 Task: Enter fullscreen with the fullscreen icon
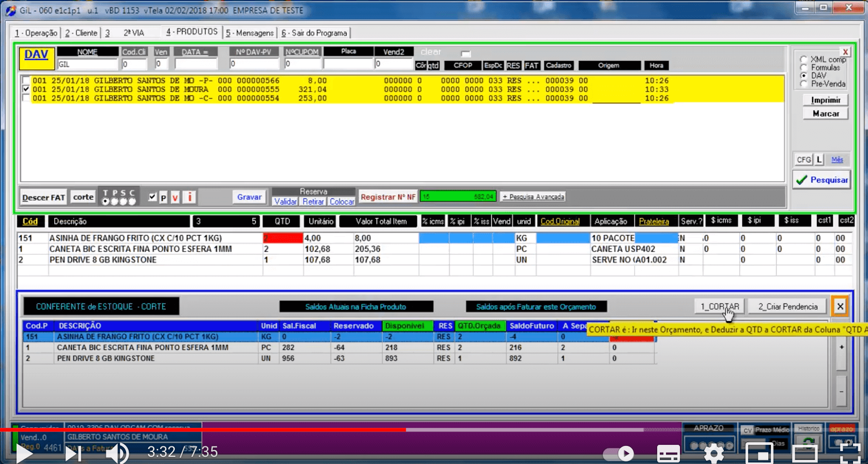850,453
